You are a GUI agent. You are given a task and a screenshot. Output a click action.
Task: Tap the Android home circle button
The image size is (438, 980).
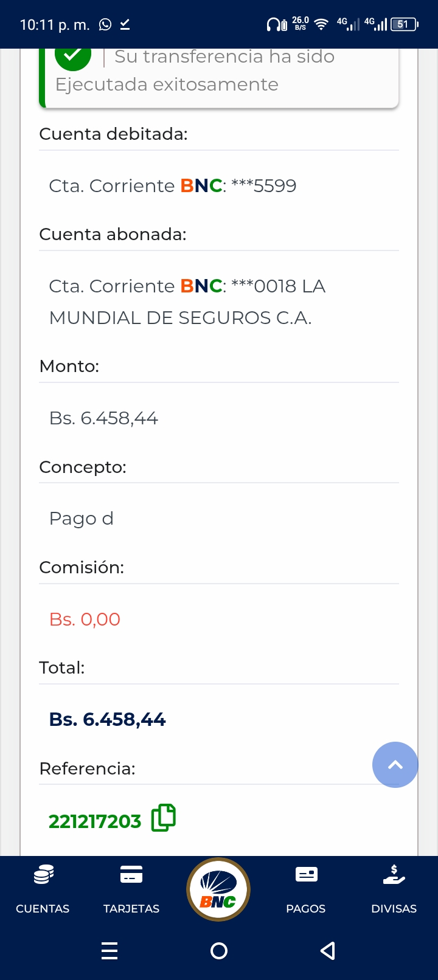click(219, 950)
